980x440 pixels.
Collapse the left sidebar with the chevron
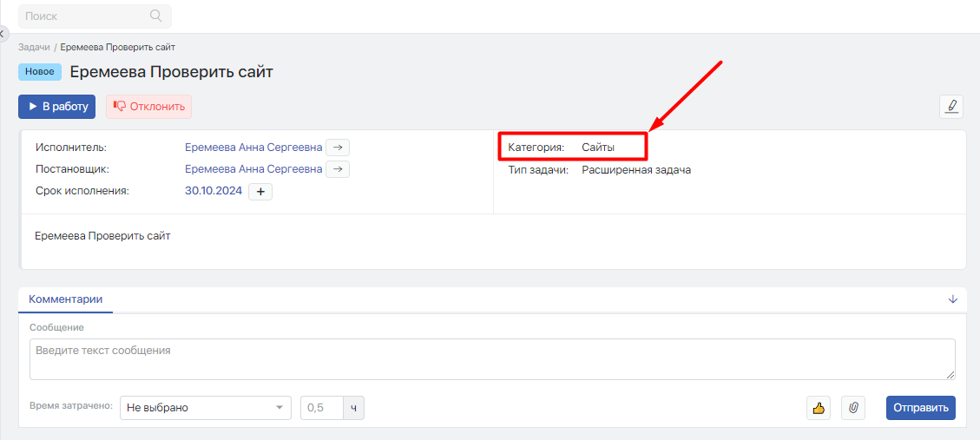[3, 32]
